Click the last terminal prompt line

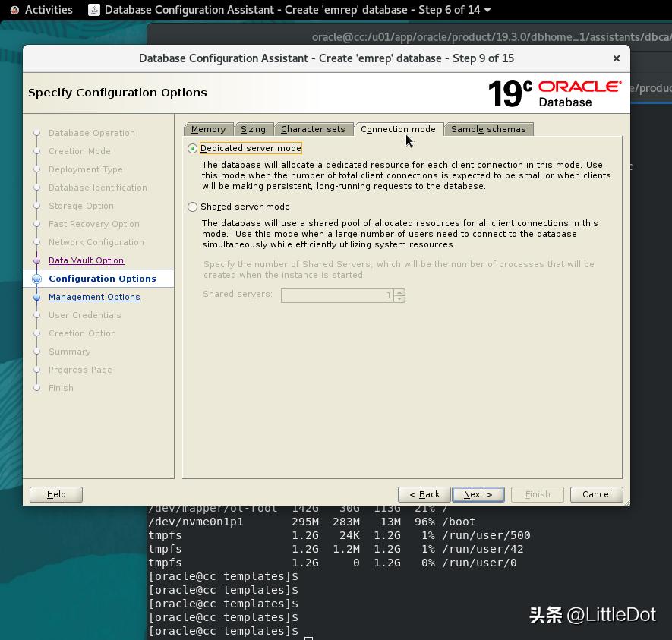(x=222, y=631)
